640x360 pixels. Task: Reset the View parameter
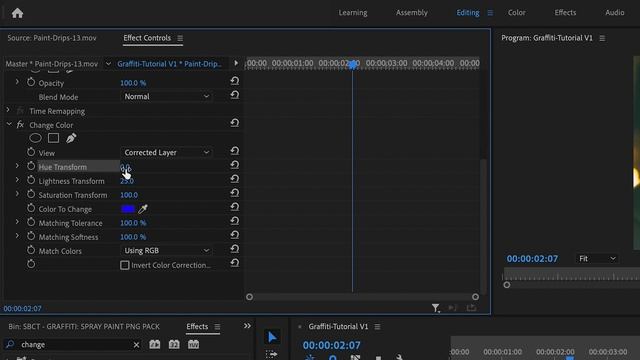pyautogui.click(x=234, y=151)
